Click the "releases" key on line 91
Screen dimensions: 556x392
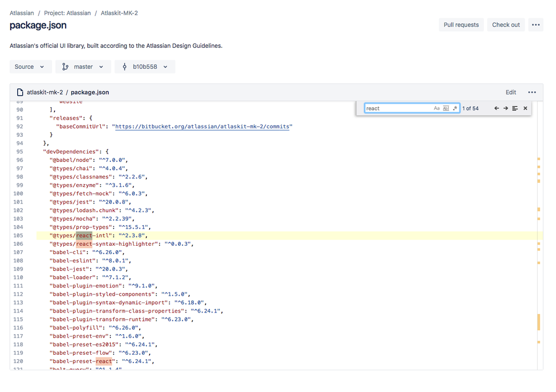[x=66, y=118]
